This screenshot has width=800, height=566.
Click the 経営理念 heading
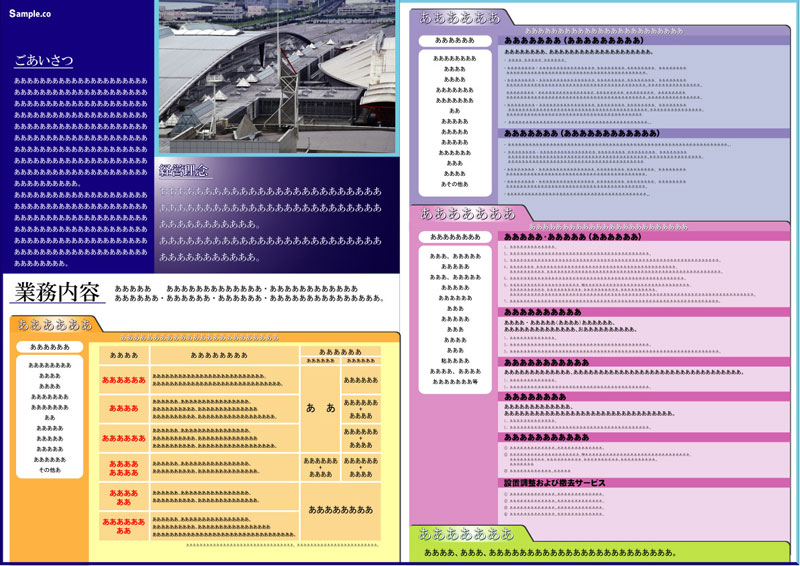184,170
